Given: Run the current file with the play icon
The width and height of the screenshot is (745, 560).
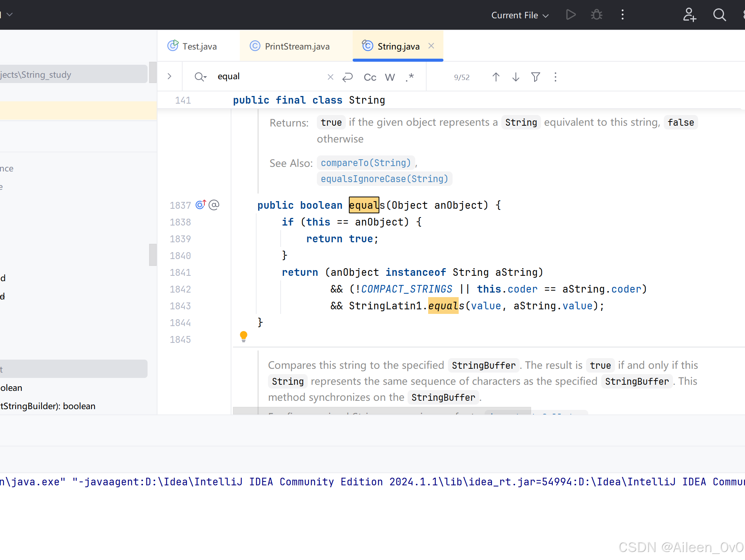Looking at the screenshot, I should (571, 15).
